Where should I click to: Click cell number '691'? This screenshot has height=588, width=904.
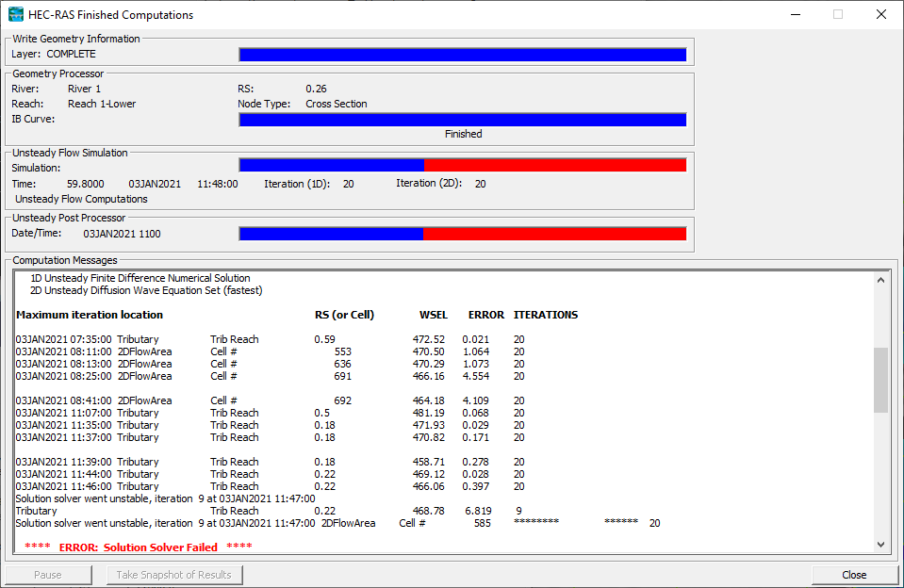(342, 376)
